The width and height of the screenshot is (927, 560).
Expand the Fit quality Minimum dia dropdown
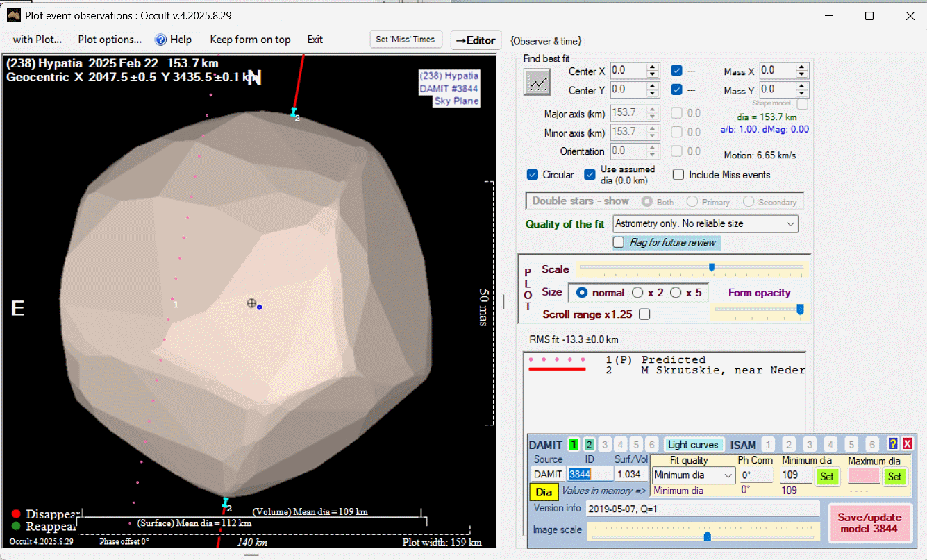click(728, 475)
